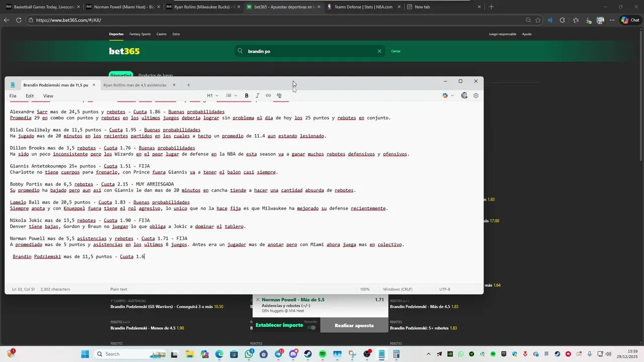Add this page to favorites star
This screenshot has height=362, width=644.
tap(538, 20)
